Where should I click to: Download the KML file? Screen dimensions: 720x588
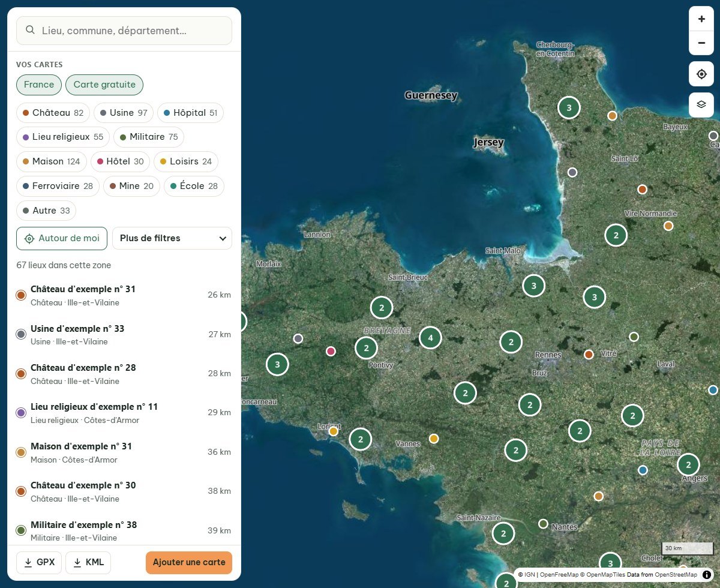pos(88,562)
